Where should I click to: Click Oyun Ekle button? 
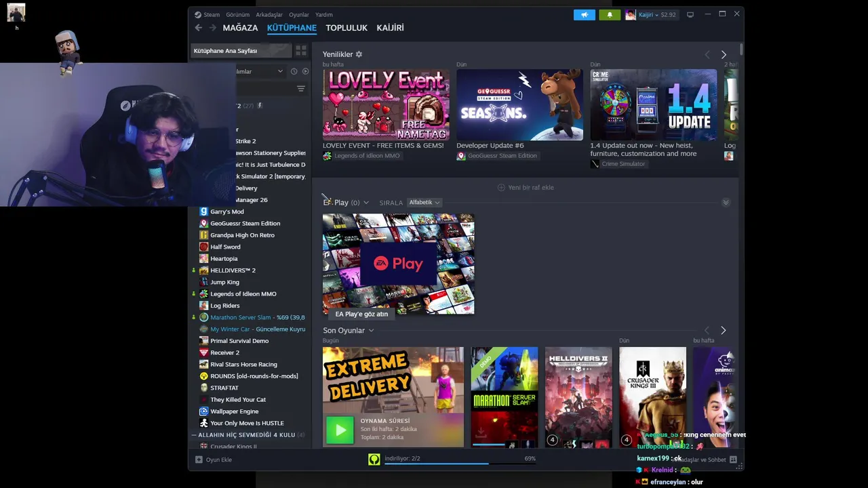coord(214,460)
